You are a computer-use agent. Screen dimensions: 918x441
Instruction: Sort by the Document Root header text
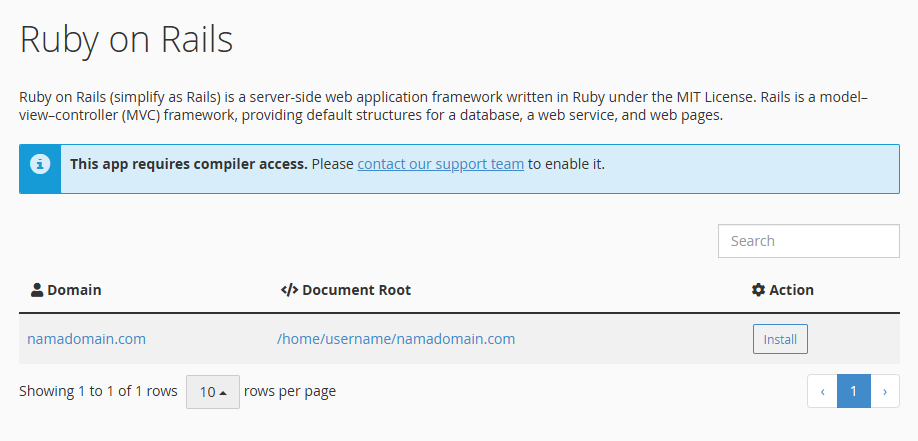click(357, 290)
